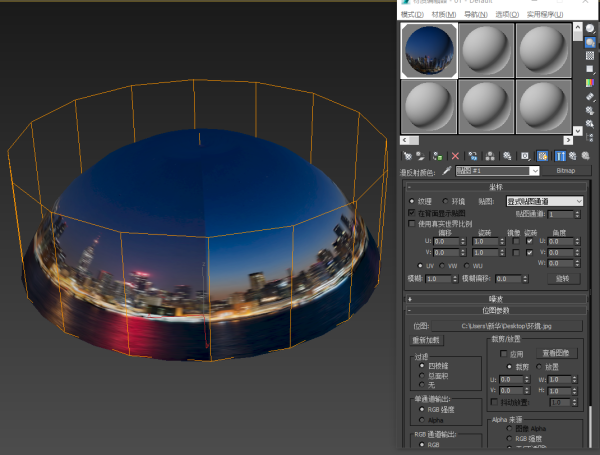Select 总面积 filtering radio button
The image size is (600, 455).
click(422, 375)
